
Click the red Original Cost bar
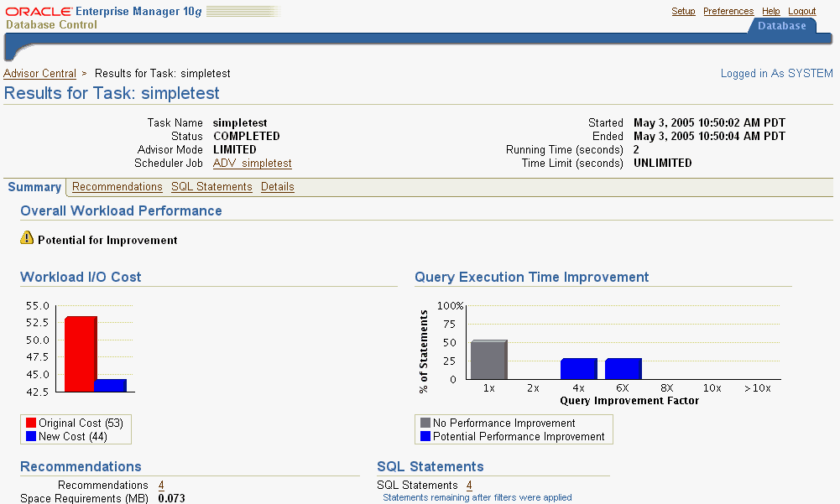(x=80, y=354)
